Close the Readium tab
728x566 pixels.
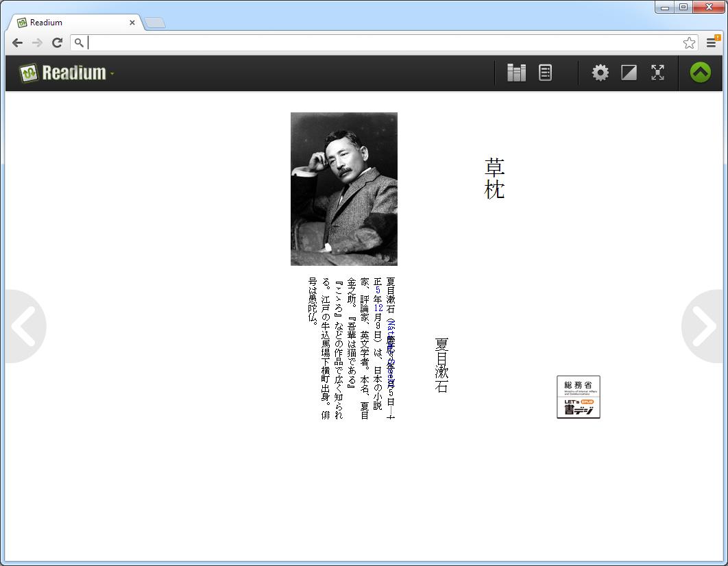tap(132, 22)
